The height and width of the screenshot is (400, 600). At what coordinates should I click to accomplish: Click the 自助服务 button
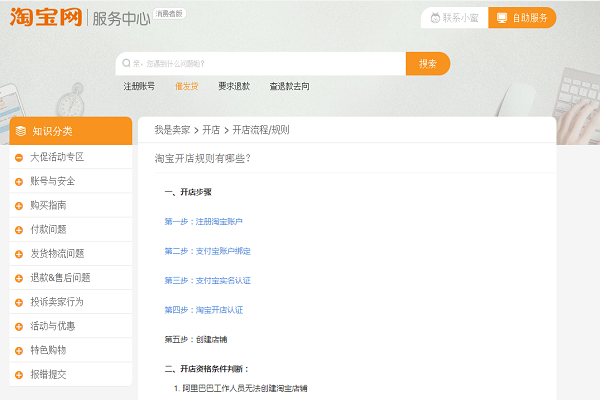tap(522, 18)
